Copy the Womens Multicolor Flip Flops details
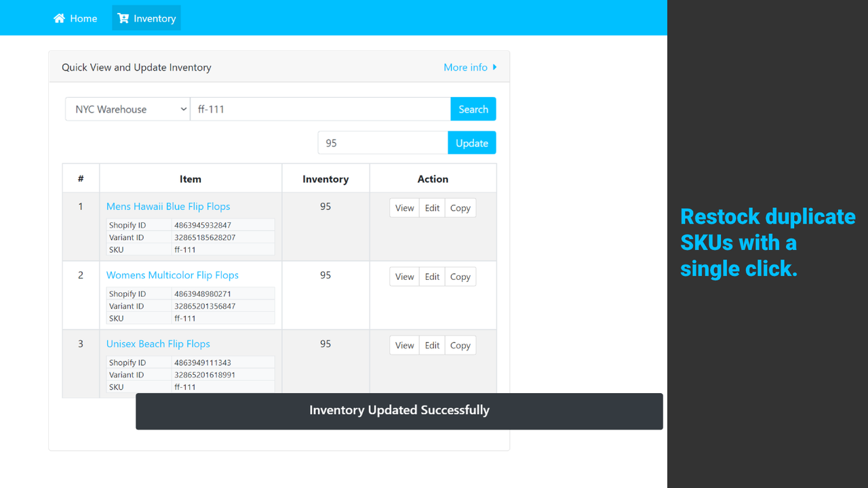This screenshot has height=488, width=868. [460, 277]
